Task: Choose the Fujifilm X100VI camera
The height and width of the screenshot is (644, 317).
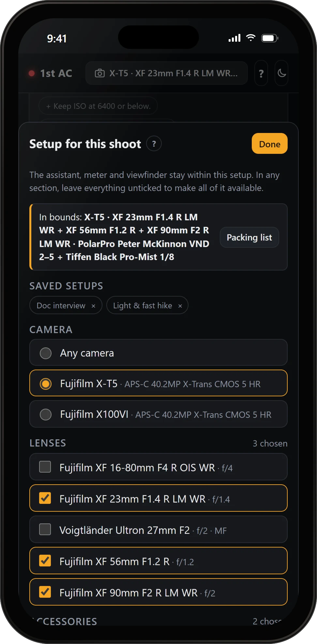Action: 158,414
